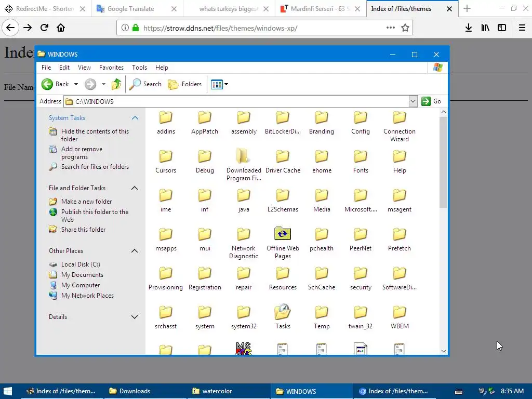This screenshot has height=399, width=532.
Task: Go up one folder level icon
Action: click(x=116, y=84)
